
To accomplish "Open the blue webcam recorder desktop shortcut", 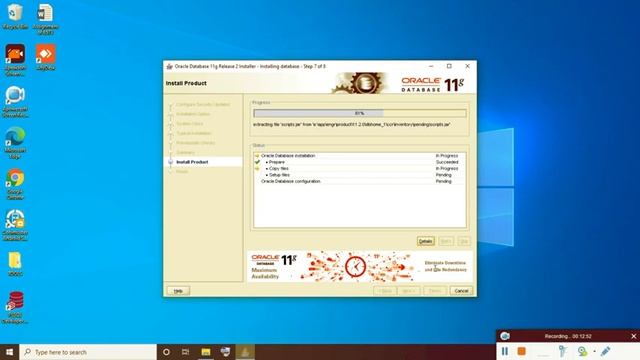I will 15,101.
